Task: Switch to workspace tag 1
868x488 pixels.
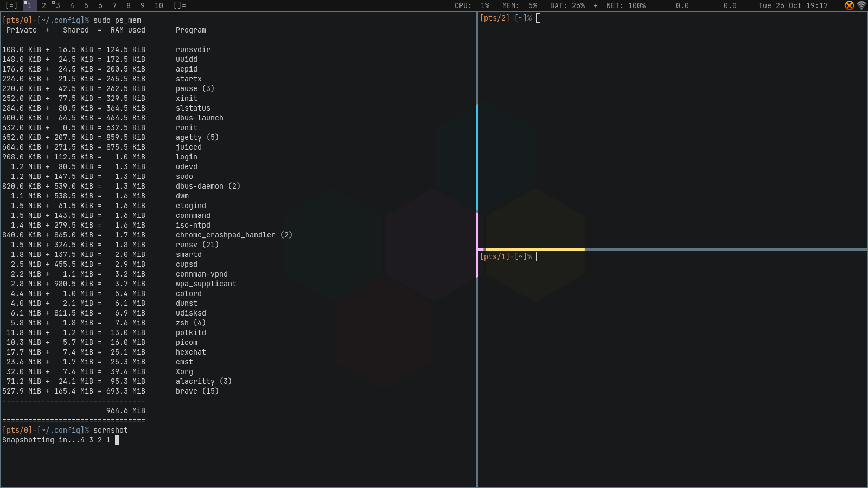Action: 30,5
